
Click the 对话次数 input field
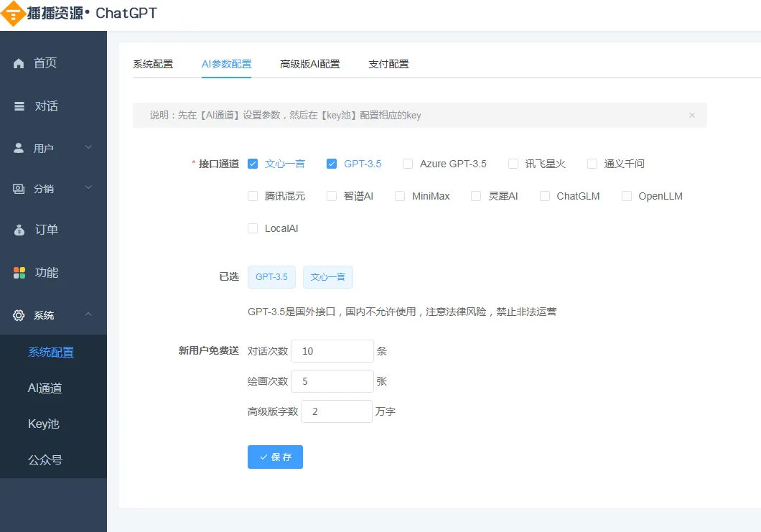[x=332, y=350]
